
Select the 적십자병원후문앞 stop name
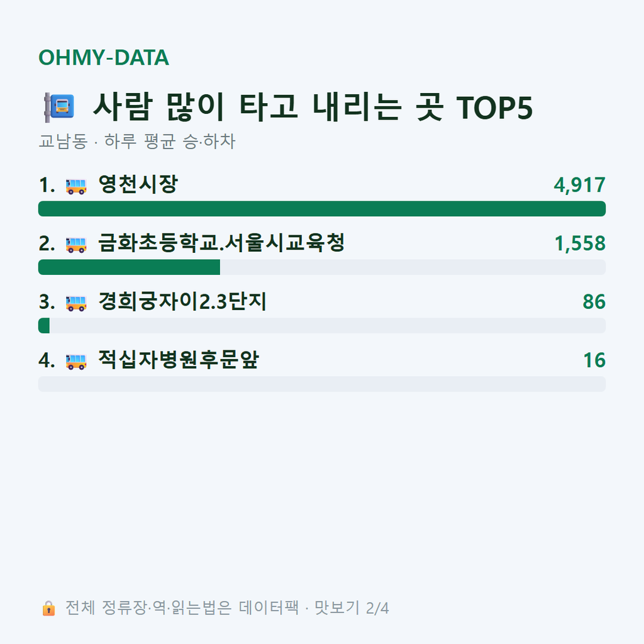coord(179,360)
